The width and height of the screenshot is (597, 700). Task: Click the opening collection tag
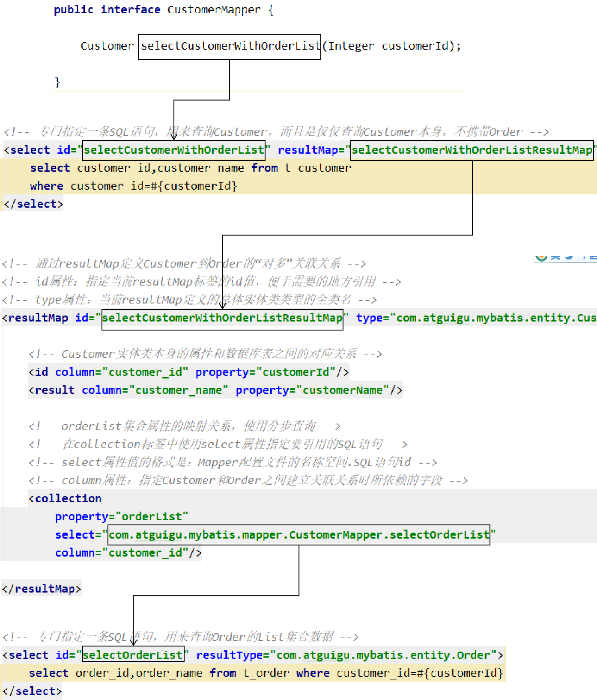[x=65, y=499]
